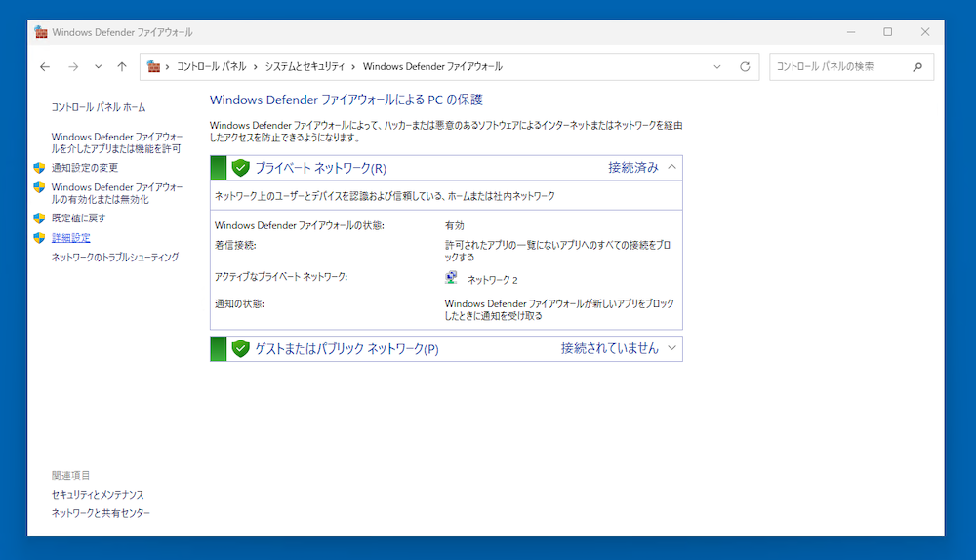Expand the public network section chevron

pos(671,348)
